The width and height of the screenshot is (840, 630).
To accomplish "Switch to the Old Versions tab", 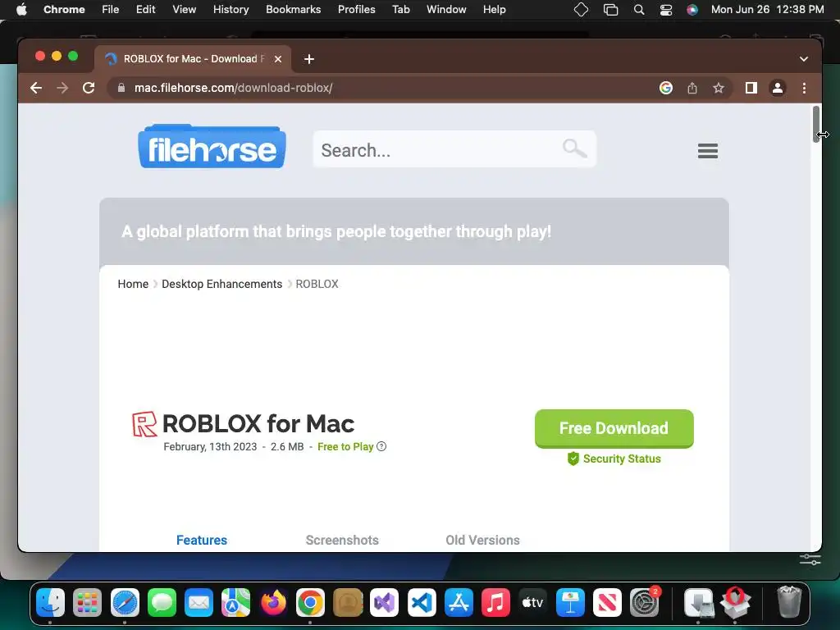I will tap(482, 540).
